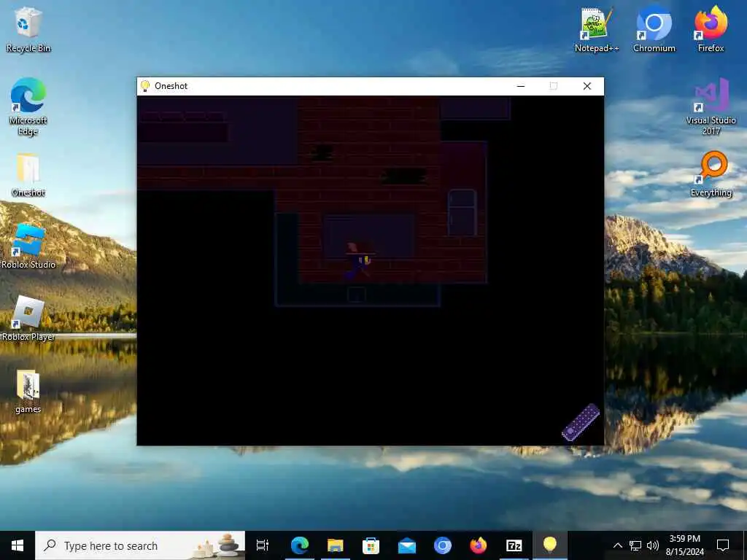
Task: Open Firefox from the taskbar
Action: coord(479,545)
